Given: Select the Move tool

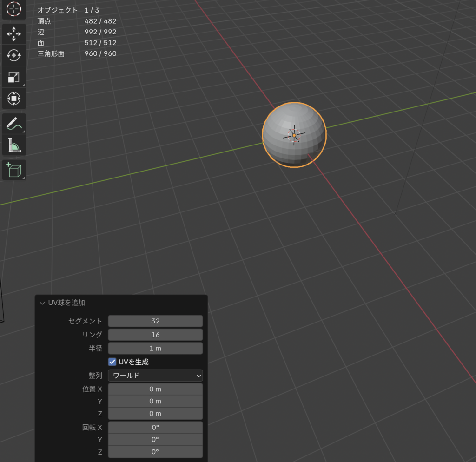Looking at the screenshot, I should click(x=14, y=33).
